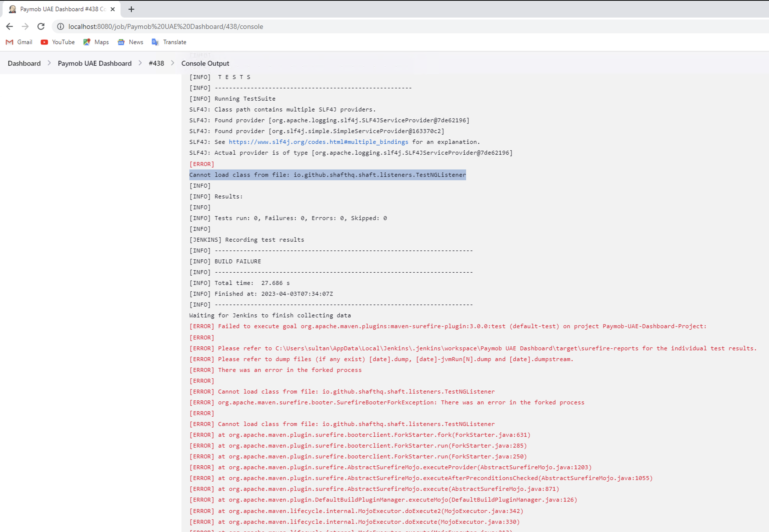Expand chevron after Paymob UAE Dashboard breadcrumb

[140, 63]
